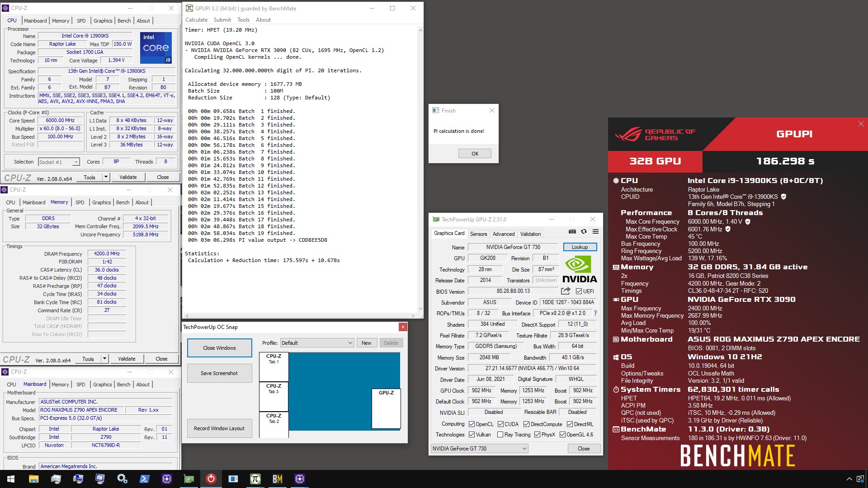Select CPU-Z Tab 1 tile in layout preview

click(x=274, y=367)
